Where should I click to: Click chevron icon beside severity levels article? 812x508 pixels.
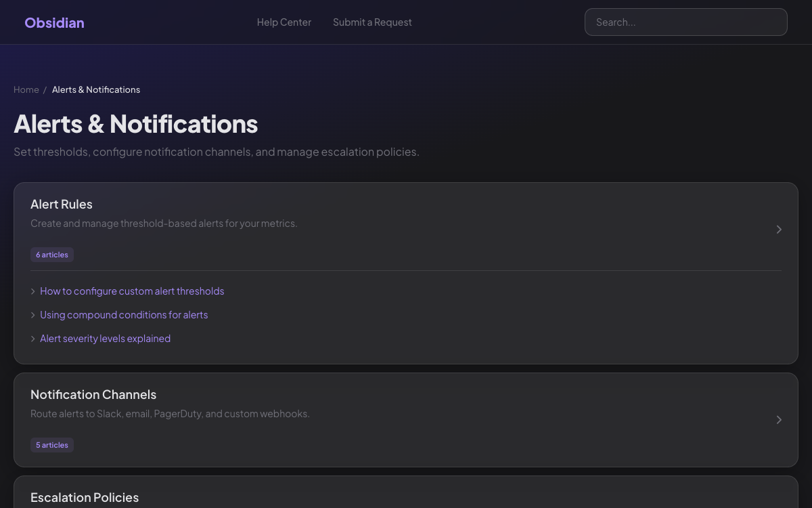33,339
